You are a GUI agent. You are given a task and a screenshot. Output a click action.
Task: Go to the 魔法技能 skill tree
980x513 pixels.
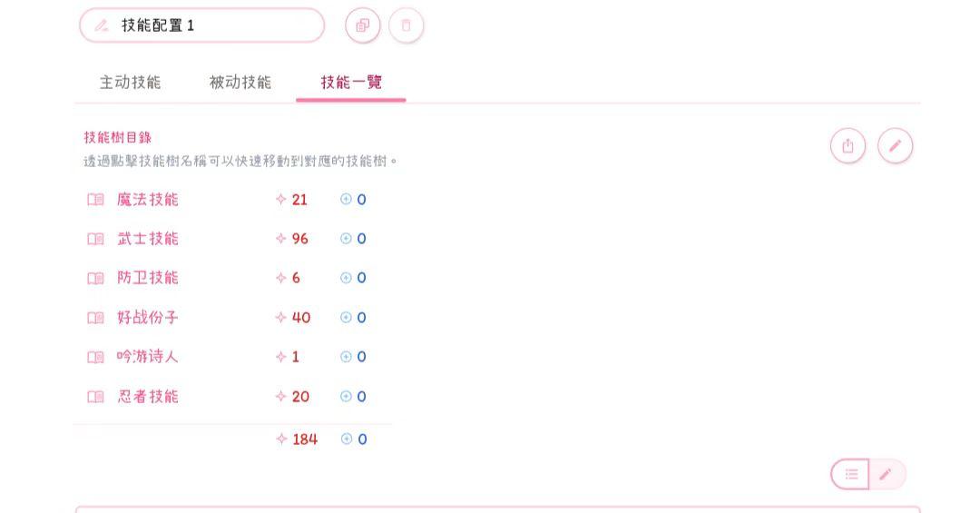tap(148, 200)
